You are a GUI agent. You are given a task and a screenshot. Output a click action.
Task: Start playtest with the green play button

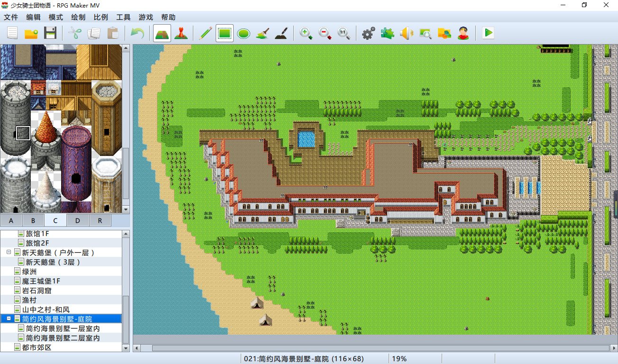488,33
